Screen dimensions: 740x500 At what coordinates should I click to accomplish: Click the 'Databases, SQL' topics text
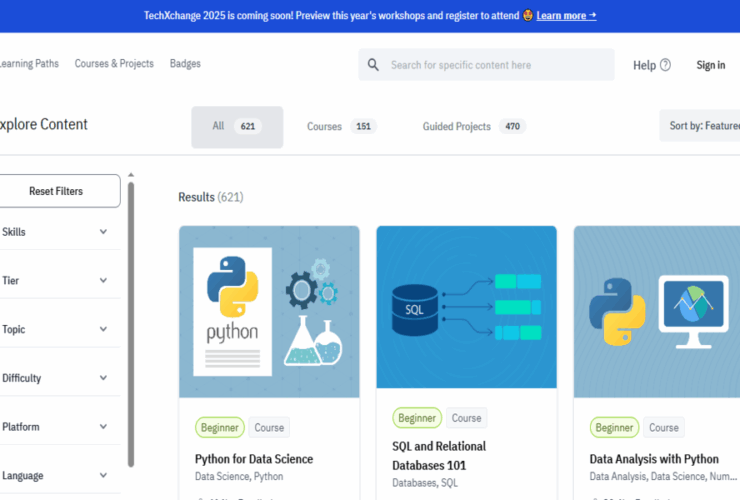click(x=425, y=483)
